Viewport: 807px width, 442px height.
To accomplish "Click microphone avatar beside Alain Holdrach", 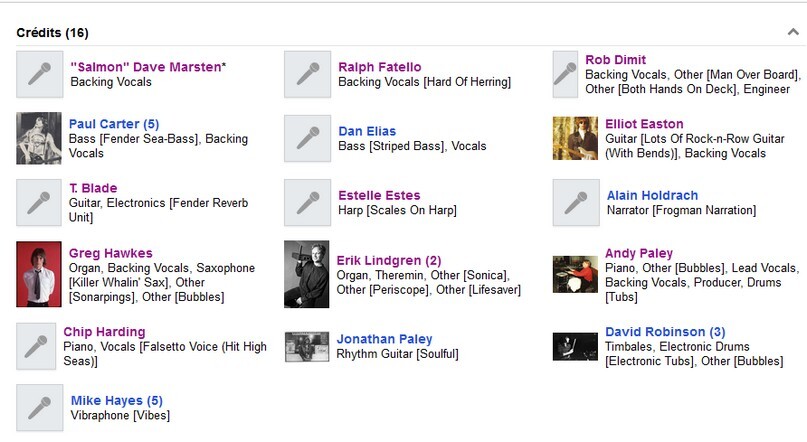I will [x=576, y=203].
